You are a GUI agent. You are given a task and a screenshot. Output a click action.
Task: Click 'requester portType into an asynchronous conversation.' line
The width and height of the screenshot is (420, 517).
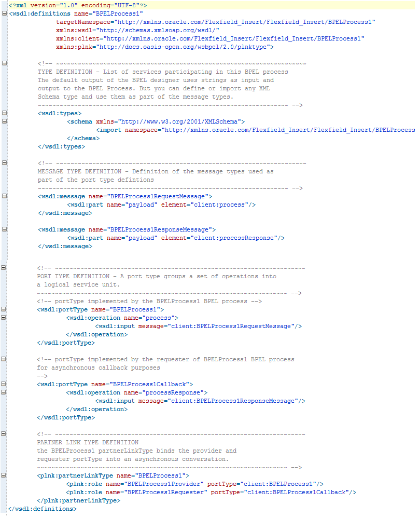pos(133,459)
